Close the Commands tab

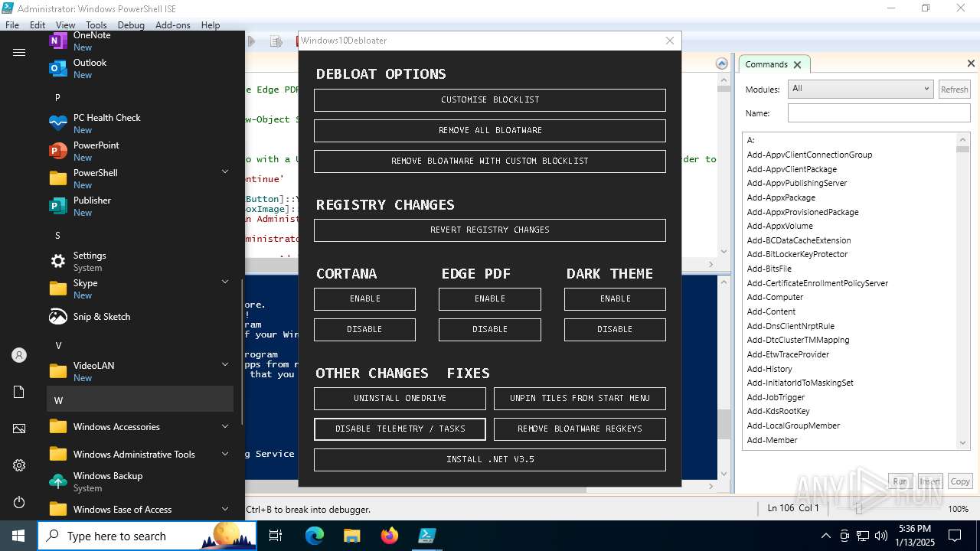797,65
